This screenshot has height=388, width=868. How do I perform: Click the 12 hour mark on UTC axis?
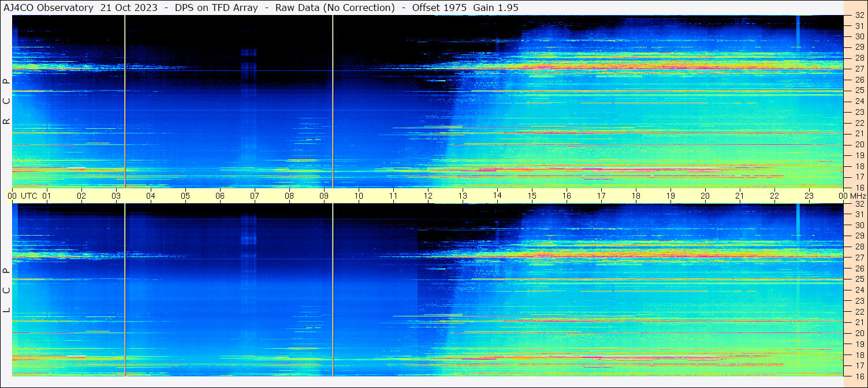click(428, 196)
